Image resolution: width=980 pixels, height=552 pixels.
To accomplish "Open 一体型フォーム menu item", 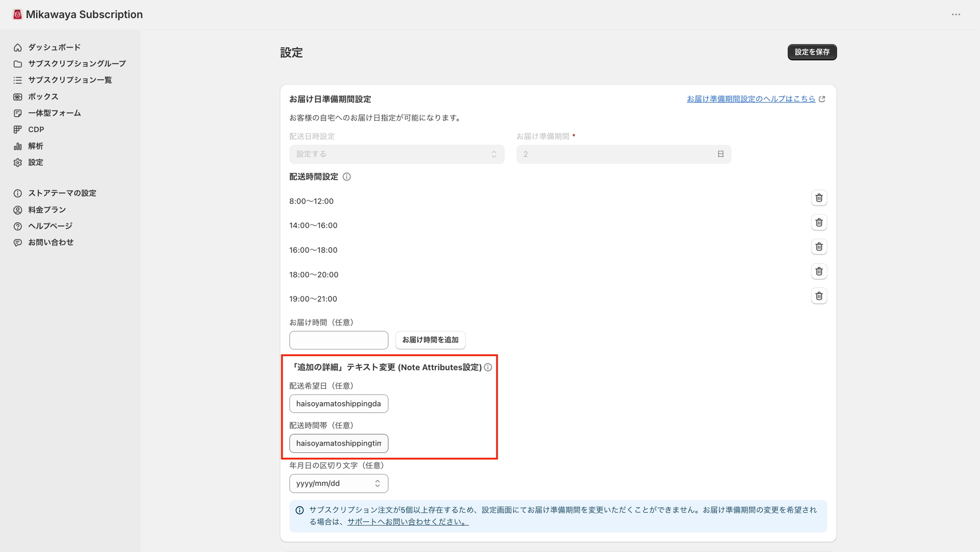I will (x=54, y=113).
